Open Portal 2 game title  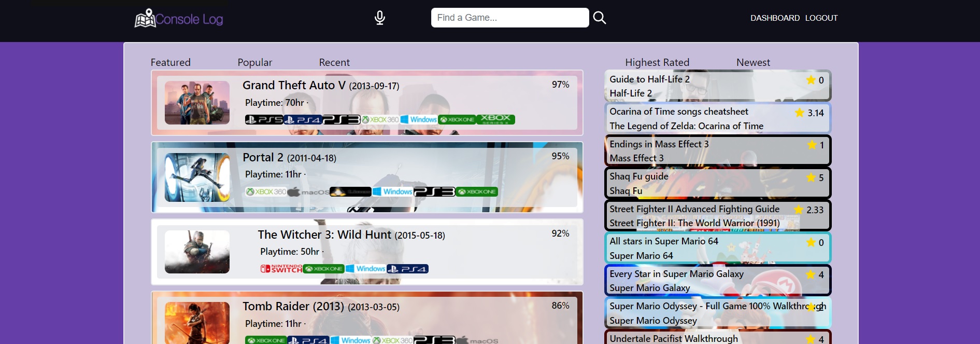(x=263, y=157)
